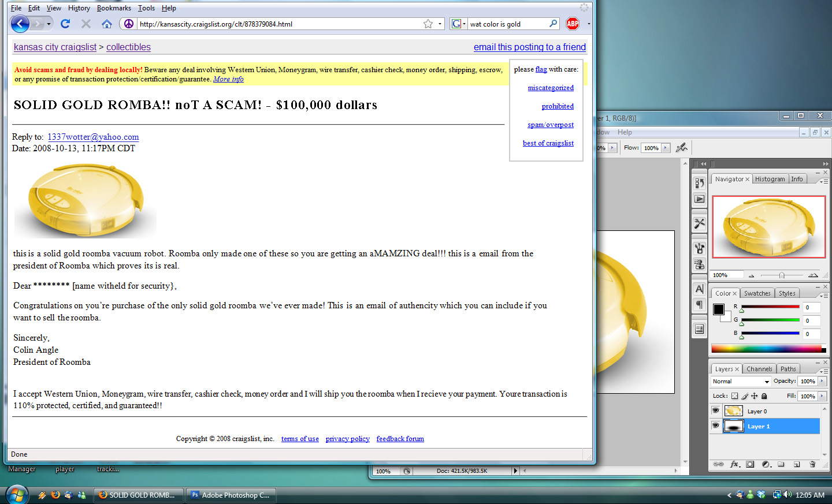Open URL bar history dropdown arrow
The image size is (832, 504).
440,24
